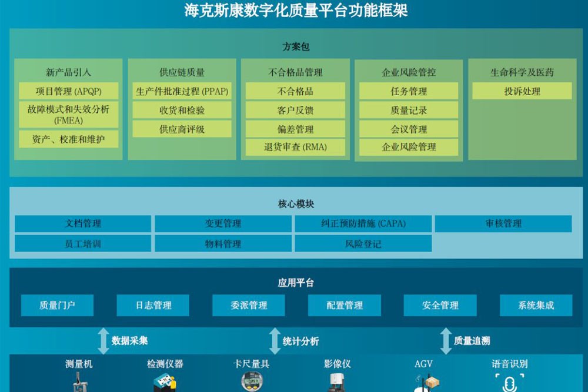Viewport: 588px width, 392px height.
Task: Select the 项目管理 (APQP) box
Action: point(69,91)
